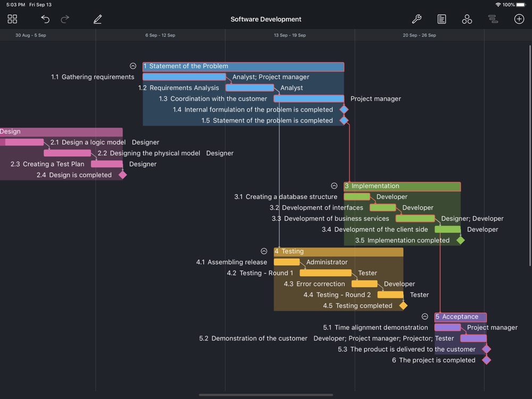This screenshot has width=532, height=399.
Task: Tap the pencil edit icon
Action: click(x=97, y=19)
